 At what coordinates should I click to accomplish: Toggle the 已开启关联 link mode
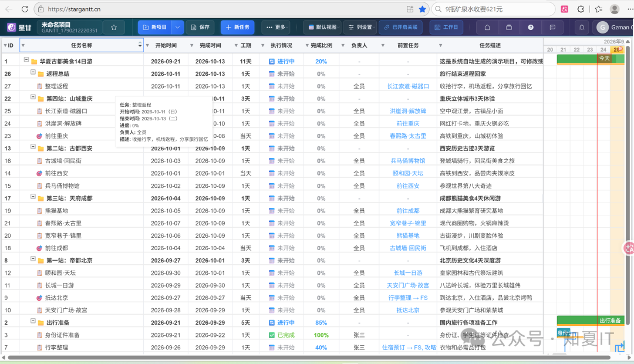(401, 27)
